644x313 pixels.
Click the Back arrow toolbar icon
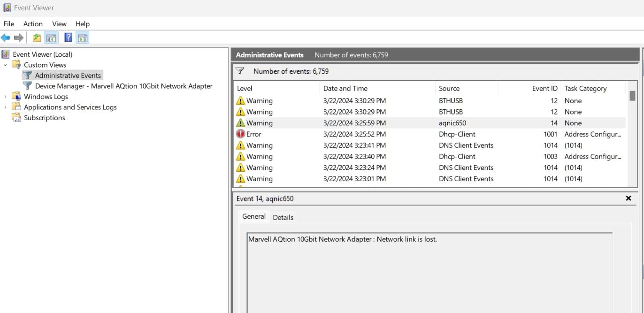[6, 38]
